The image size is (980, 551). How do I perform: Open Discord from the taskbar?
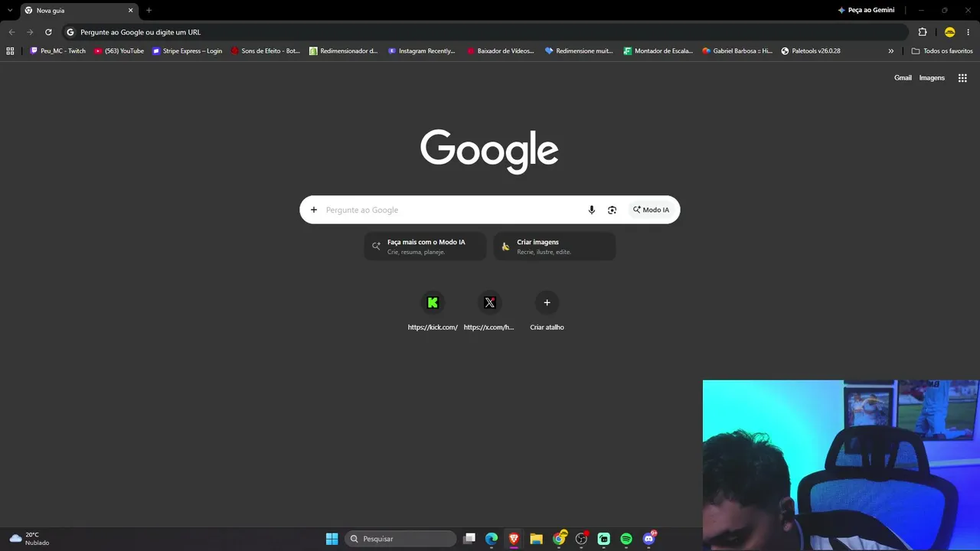(x=649, y=539)
